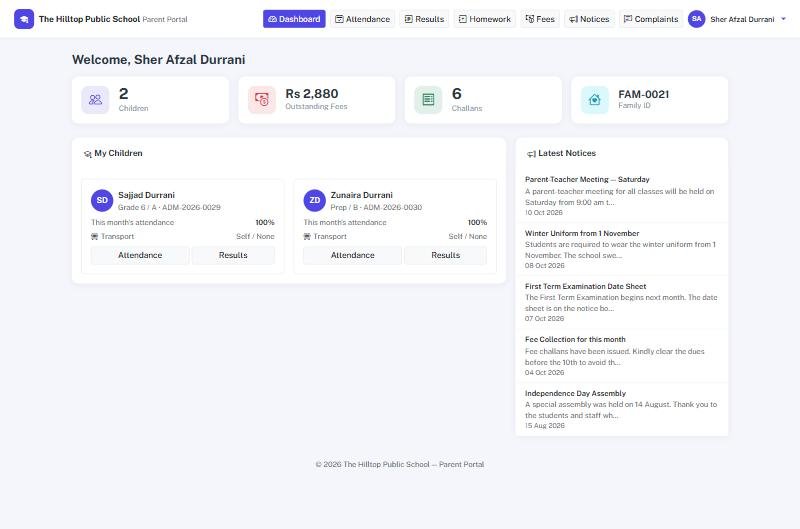The height and width of the screenshot is (529, 800).
Task: Click the Family ID house icon
Action: point(594,99)
